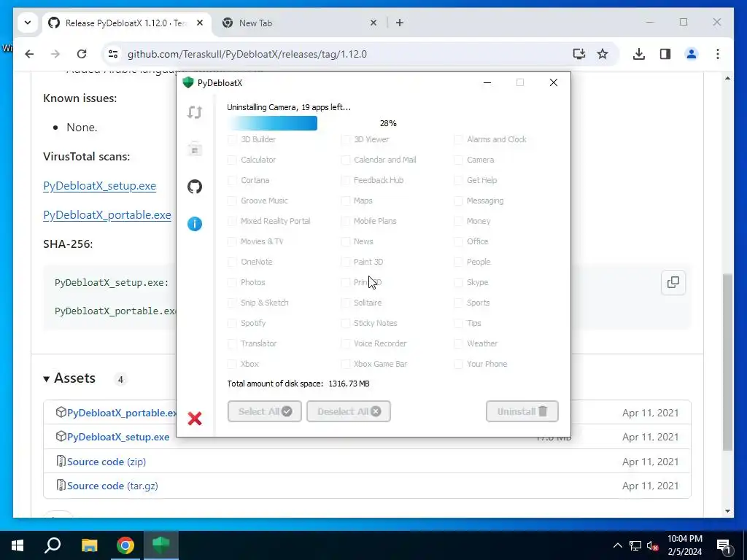This screenshot has height=560, width=747.
Task: Toggle the Feedback Hub checkbox
Action: coord(345,181)
